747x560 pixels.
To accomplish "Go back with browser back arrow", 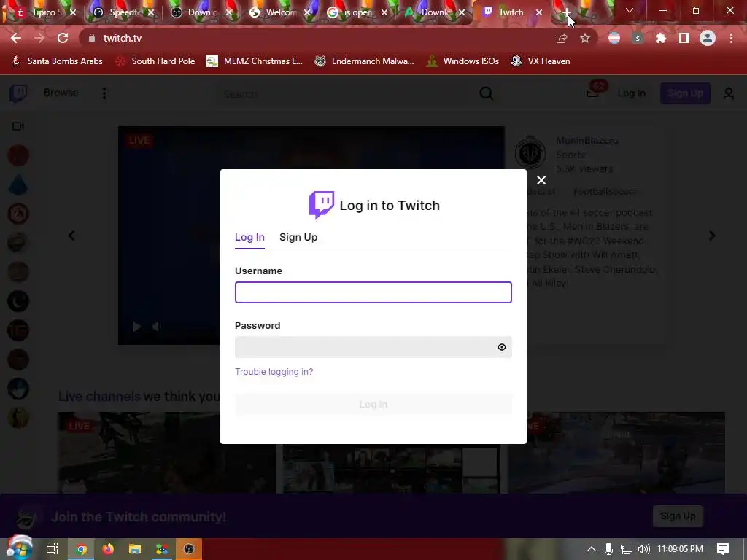I will point(16,38).
